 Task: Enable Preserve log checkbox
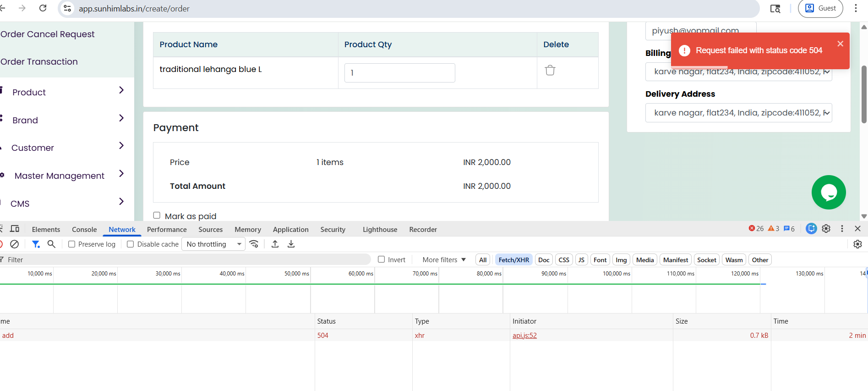click(72, 244)
